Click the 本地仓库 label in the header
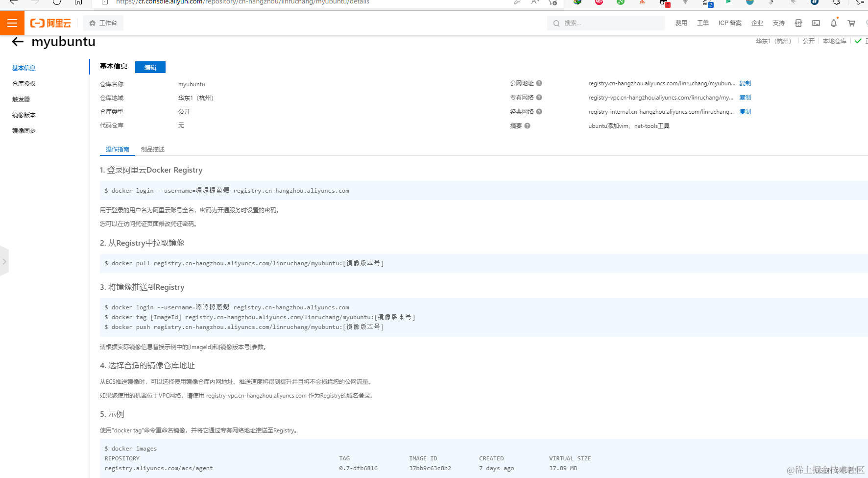868x478 pixels. [835, 41]
